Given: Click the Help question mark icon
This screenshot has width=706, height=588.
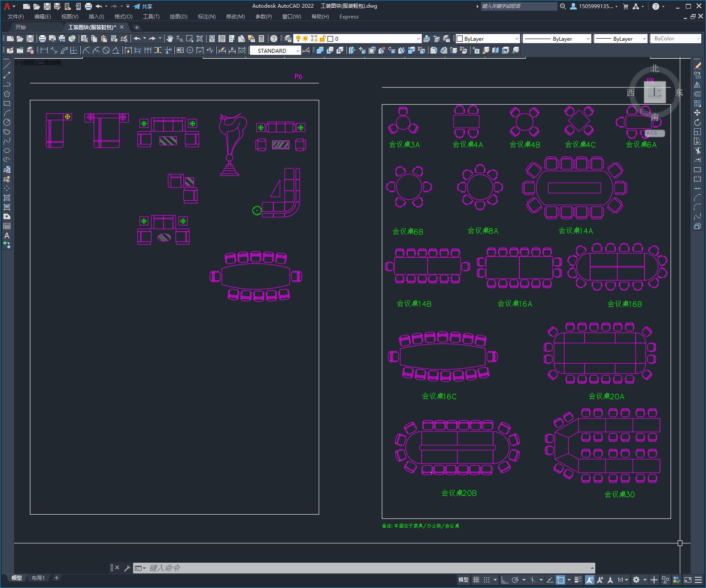Looking at the screenshot, I should coord(274,39).
